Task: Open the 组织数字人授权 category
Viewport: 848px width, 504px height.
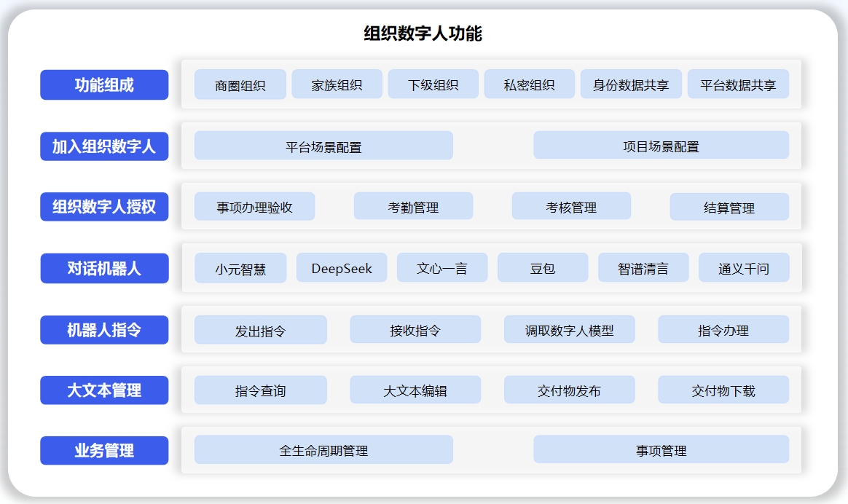Action: coord(104,207)
